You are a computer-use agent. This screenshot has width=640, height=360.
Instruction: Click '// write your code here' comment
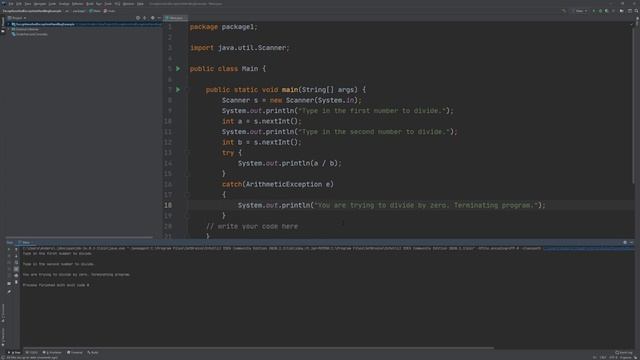click(x=252, y=226)
